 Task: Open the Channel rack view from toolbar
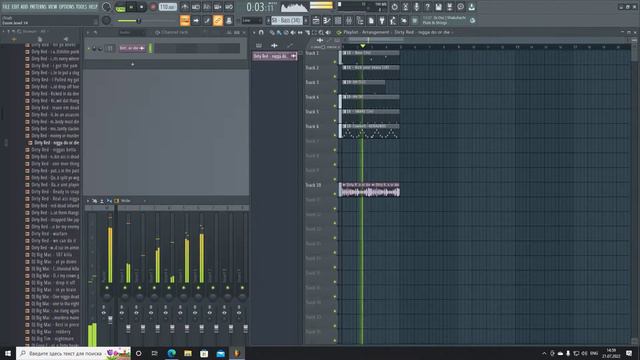point(338,20)
